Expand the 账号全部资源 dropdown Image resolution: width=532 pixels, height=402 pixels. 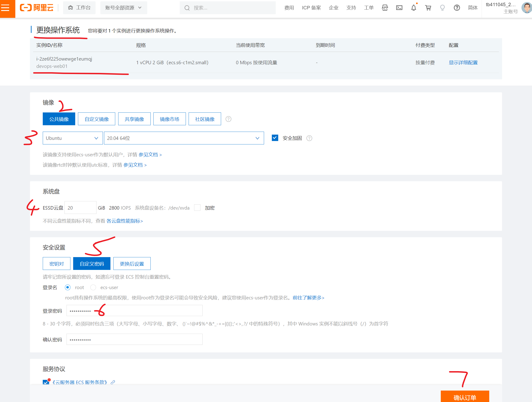point(123,8)
